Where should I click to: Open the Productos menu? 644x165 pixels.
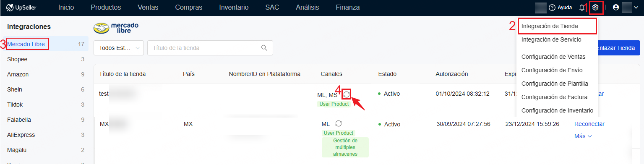click(x=106, y=7)
